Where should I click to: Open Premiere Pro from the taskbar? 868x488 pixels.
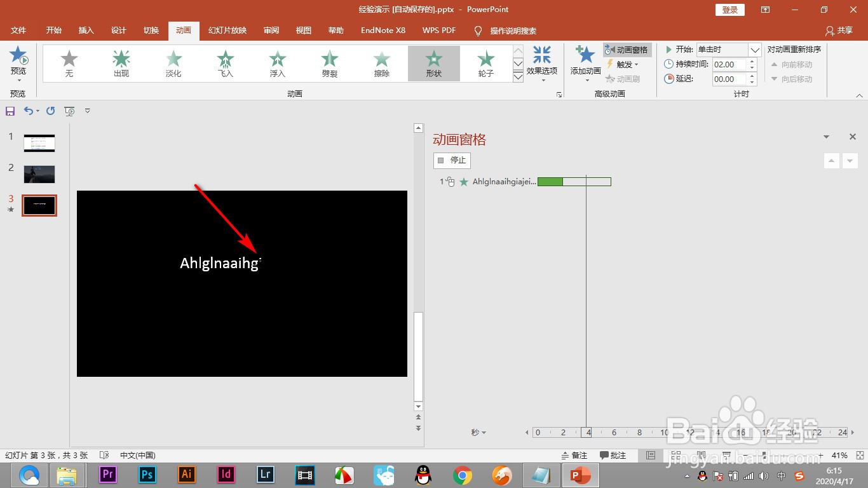click(x=108, y=475)
